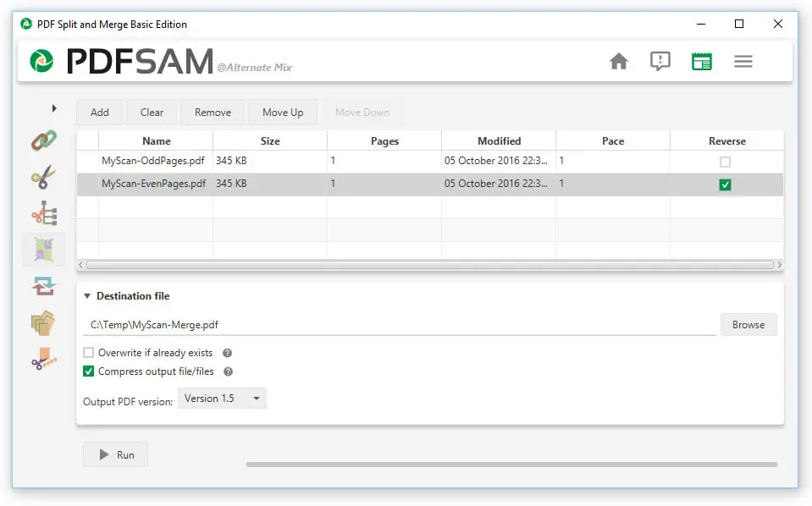Click the progress bar next to Run
Image resolution: width=812 pixels, height=506 pixels.
coord(511,465)
